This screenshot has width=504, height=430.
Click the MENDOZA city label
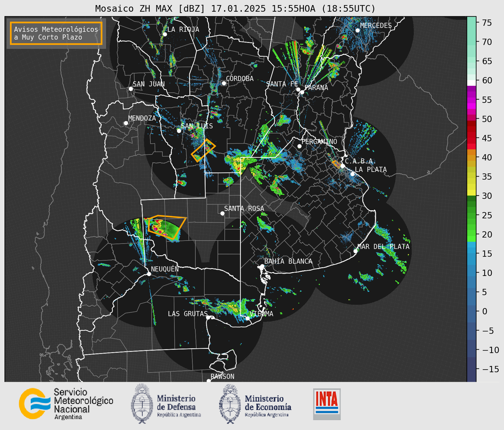pos(142,118)
